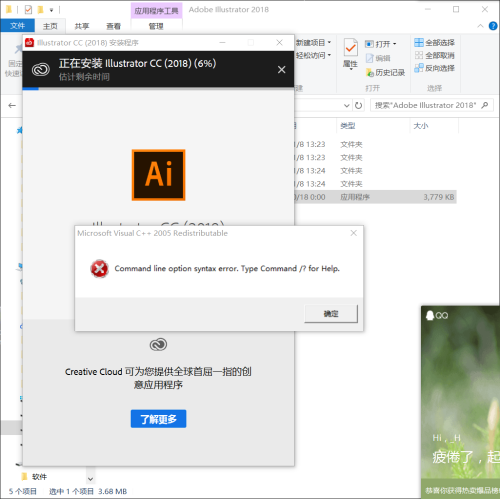Click Illustrator installer title bar icon
500x499 pixels.
29,43
